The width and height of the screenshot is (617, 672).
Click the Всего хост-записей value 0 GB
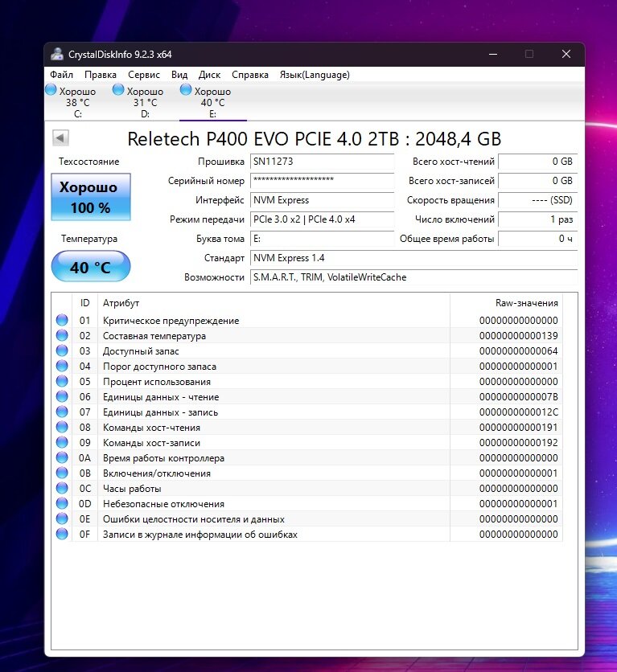pyautogui.click(x=538, y=181)
